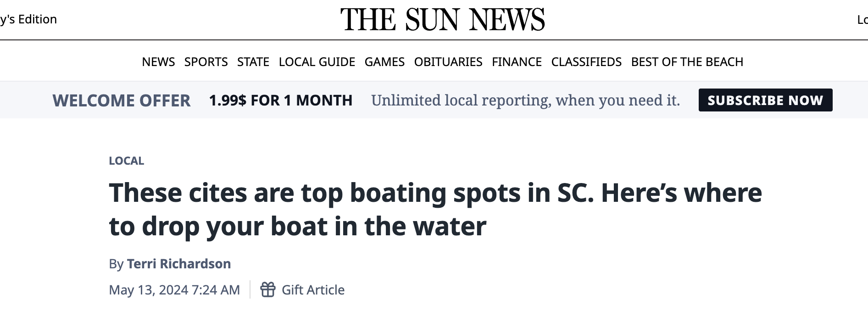This screenshot has height=322, width=868.
Task: Click the WELCOME OFFER banner text
Action: (122, 100)
